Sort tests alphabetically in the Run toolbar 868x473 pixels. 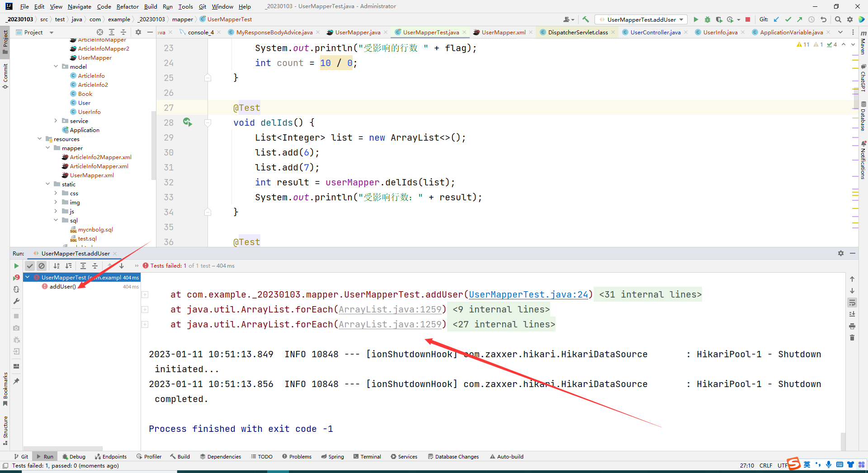pyautogui.click(x=57, y=266)
